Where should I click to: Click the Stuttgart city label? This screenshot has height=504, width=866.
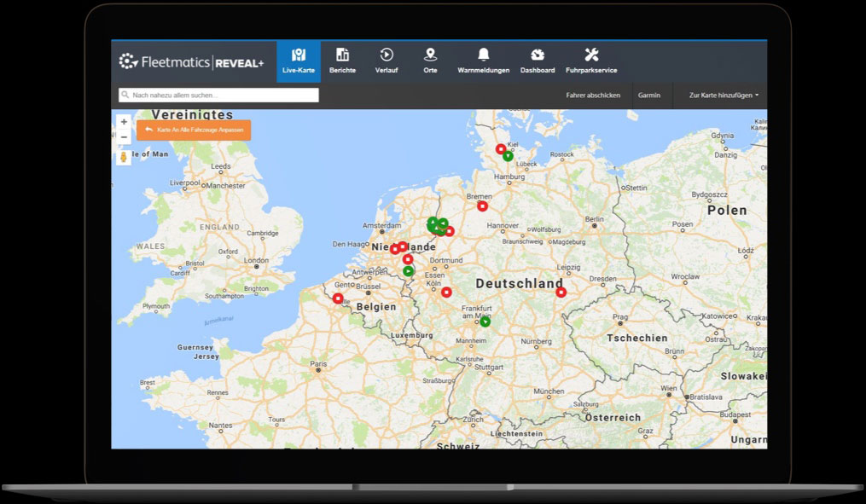pos(489,367)
